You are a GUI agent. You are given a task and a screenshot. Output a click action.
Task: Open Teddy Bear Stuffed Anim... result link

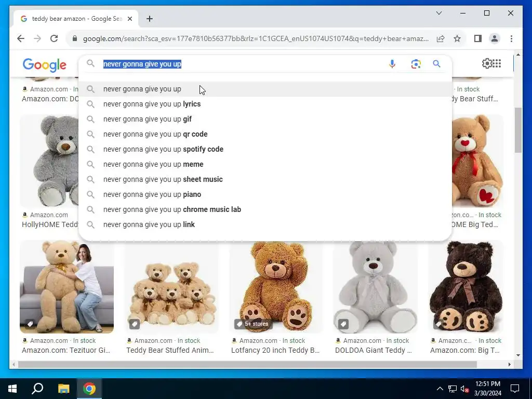170,350
